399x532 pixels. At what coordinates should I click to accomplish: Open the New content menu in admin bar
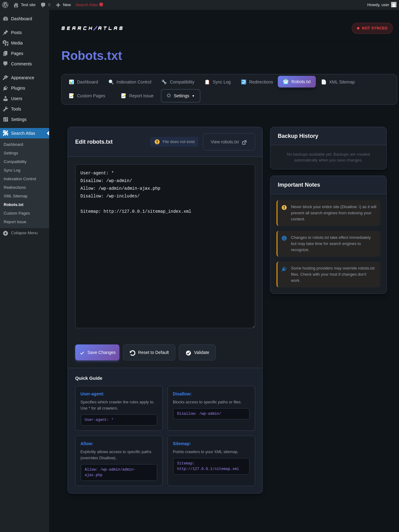tap(64, 5)
